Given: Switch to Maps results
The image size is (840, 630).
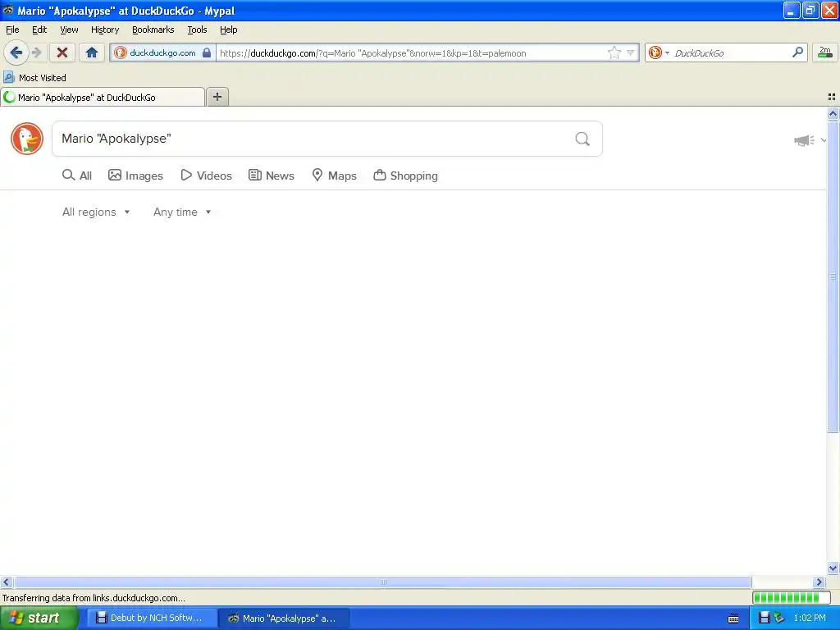Looking at the screenshot, I should click(x=335, y=176).
